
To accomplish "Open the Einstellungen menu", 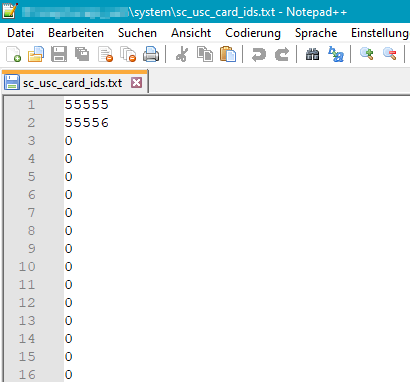I will click(x=380, y=33).
